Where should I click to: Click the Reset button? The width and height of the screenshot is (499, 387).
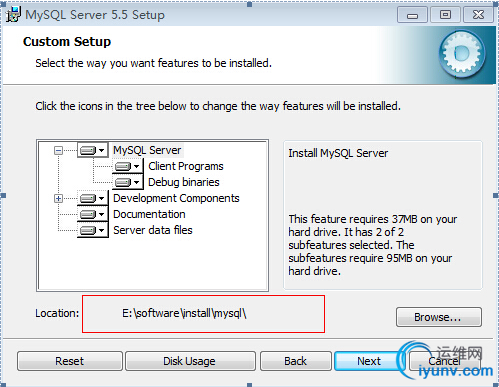pos(70,361)
